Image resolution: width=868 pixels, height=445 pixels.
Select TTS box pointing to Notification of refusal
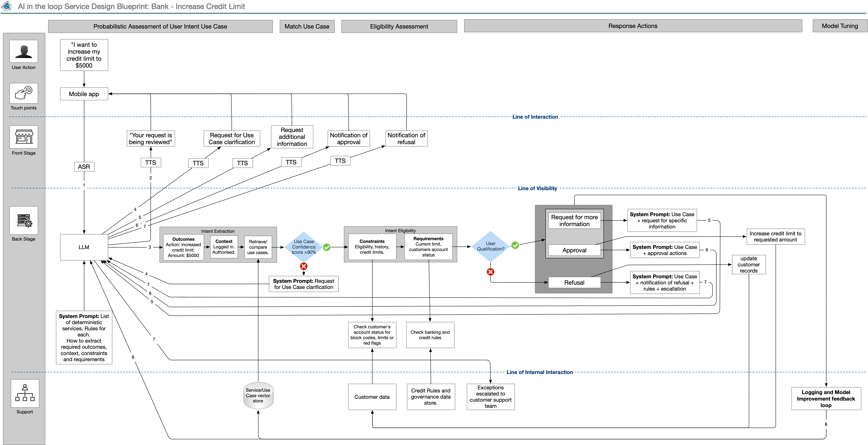pos(340,161)
